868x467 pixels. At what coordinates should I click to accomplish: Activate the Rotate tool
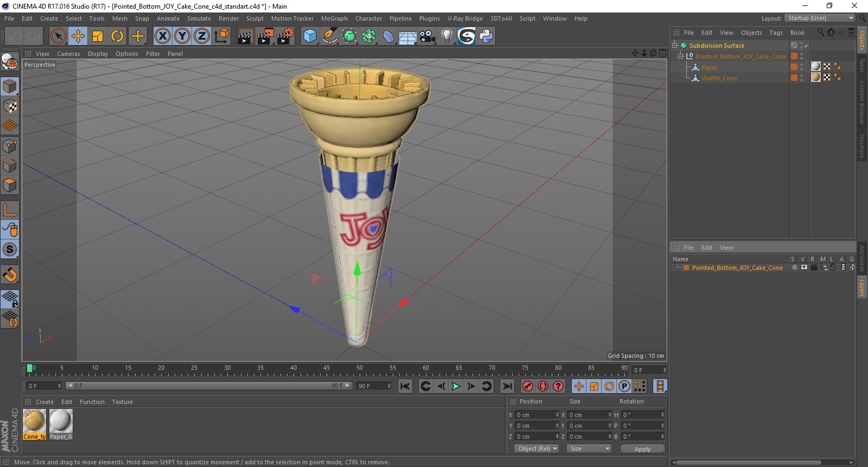click(117, 36)
